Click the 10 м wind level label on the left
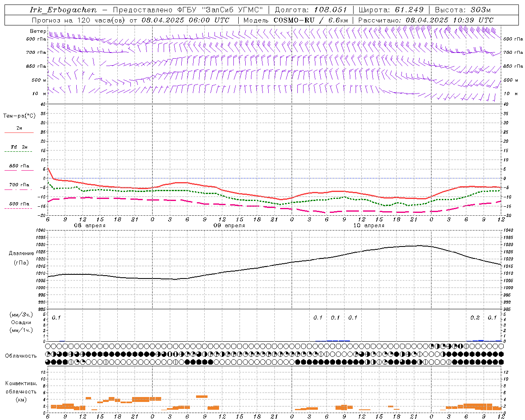 39,94
